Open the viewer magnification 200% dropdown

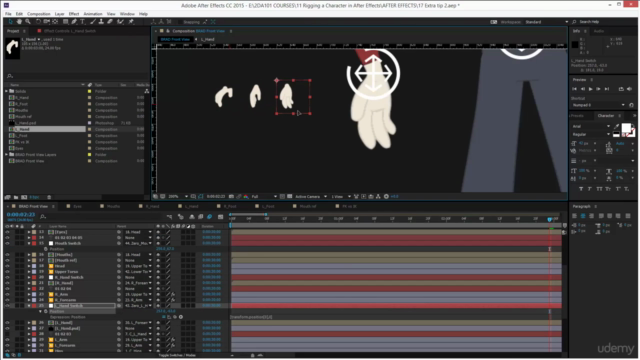[x=178, y=197]
